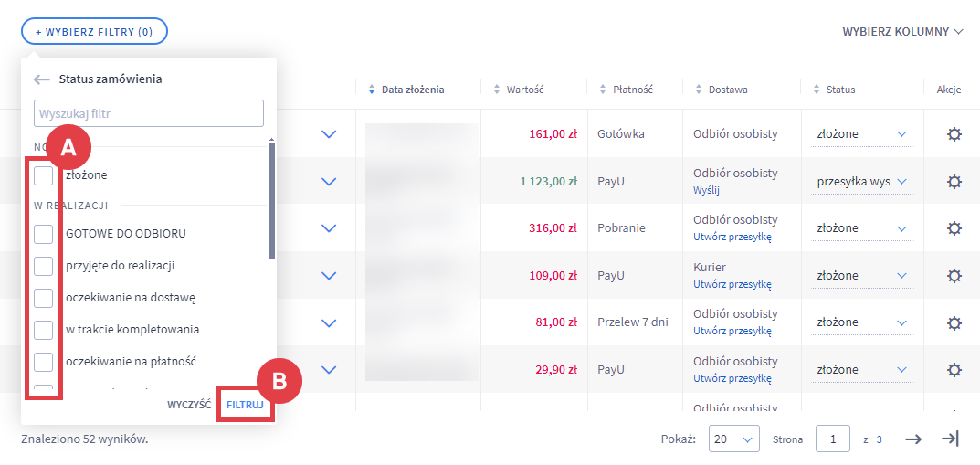Go to next page arrow
The height and width of the screenshot is (465, 980).
coord(913,439)
